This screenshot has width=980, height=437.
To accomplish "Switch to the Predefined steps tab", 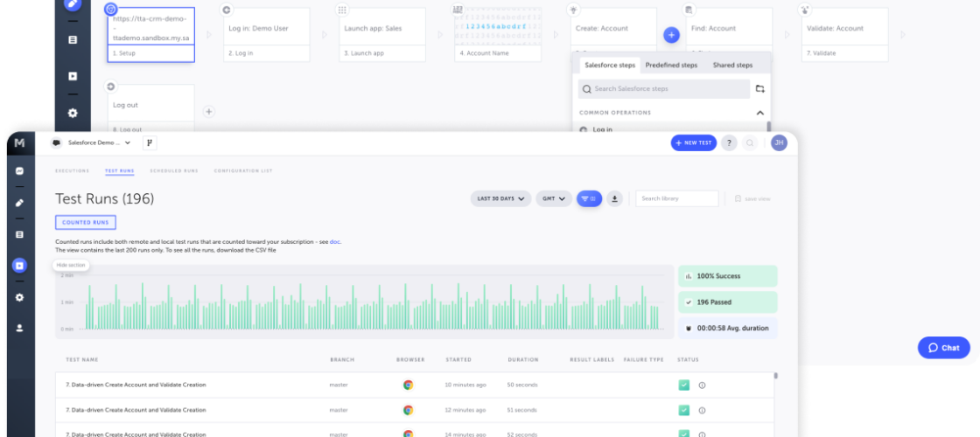I will point(671,65).
